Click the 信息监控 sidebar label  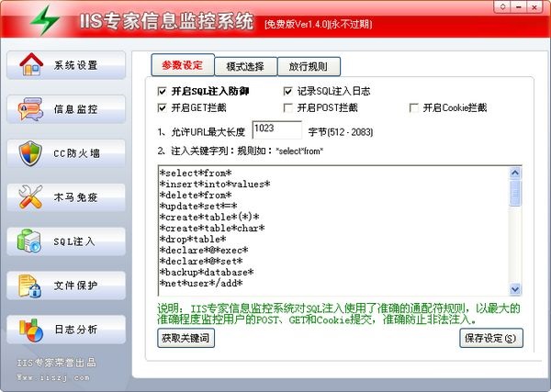[x=76, y=109]
